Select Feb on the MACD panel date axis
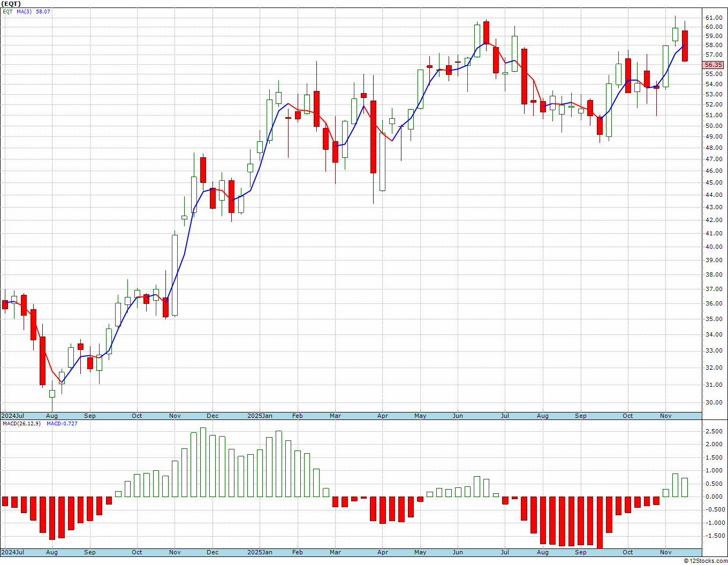728x565 pixels. 297,552
